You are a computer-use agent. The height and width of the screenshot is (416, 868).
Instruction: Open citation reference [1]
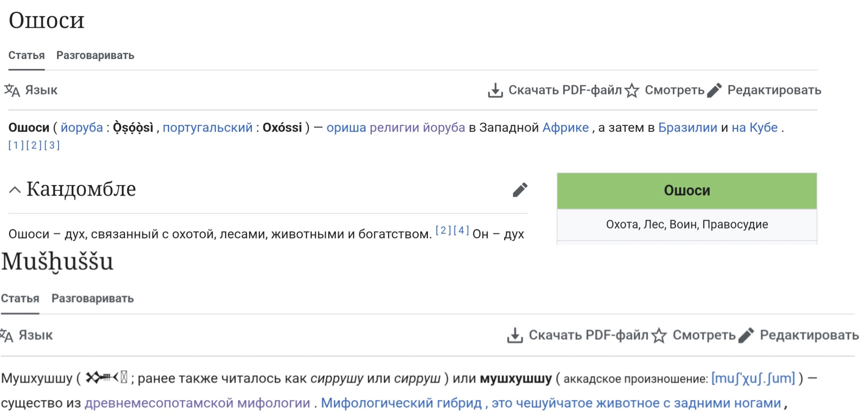(x=16, y=145)
